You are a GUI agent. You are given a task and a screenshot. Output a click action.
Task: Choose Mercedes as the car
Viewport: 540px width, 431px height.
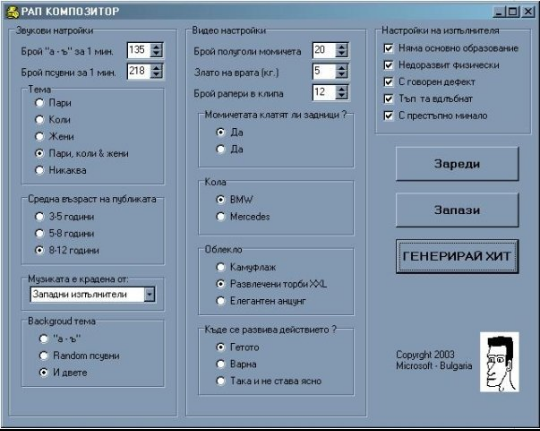tap(220, 216)
